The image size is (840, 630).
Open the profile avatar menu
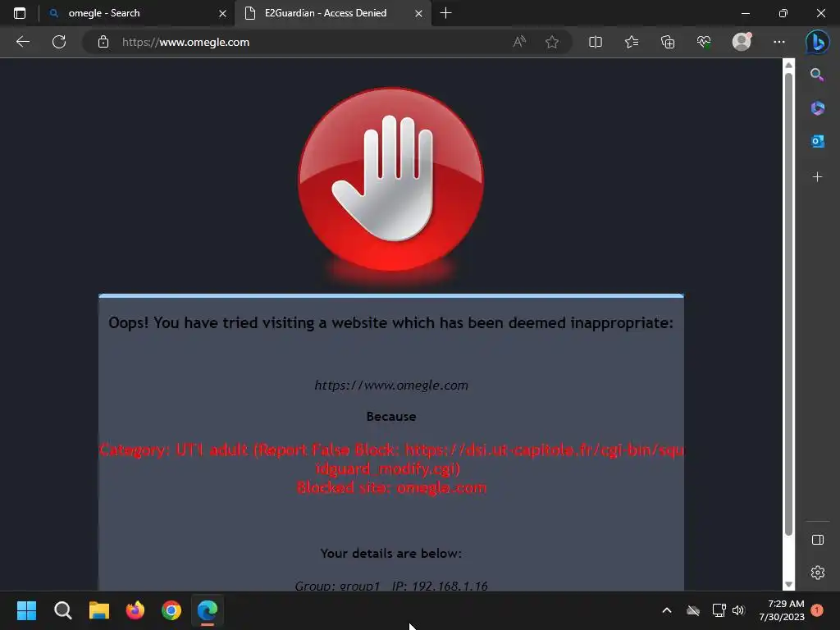pyautogui.click(x=742, y=42)
